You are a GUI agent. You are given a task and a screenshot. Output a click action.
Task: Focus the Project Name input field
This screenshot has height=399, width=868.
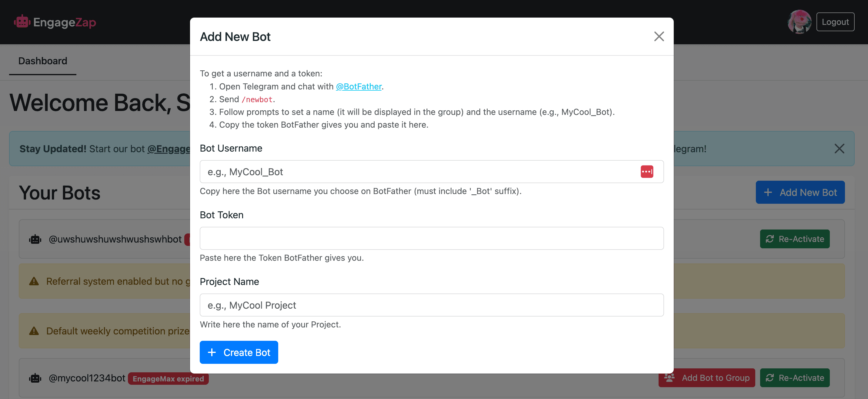click(x=431, y=305)
